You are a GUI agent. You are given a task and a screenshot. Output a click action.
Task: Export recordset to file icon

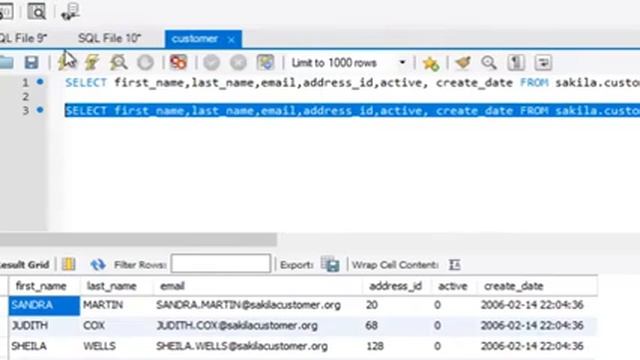tap(330, 264)
